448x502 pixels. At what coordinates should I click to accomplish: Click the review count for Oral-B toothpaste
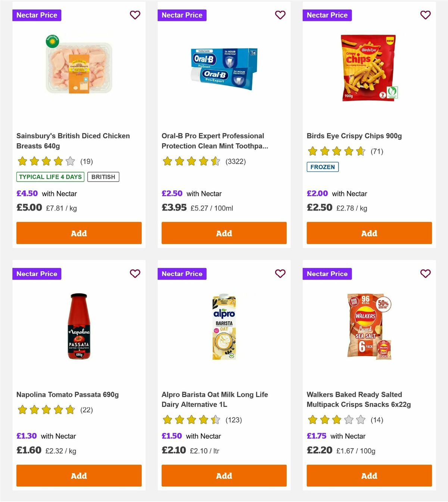point(235,161)
